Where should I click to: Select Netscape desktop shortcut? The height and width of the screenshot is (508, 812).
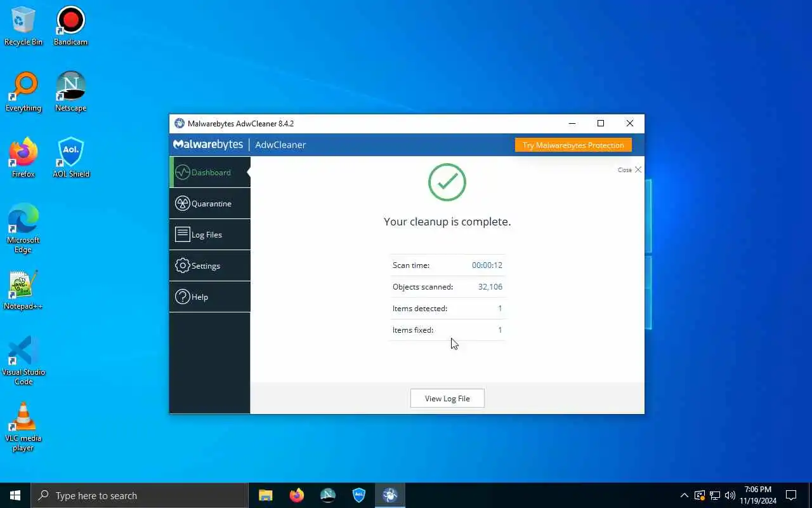70,93
